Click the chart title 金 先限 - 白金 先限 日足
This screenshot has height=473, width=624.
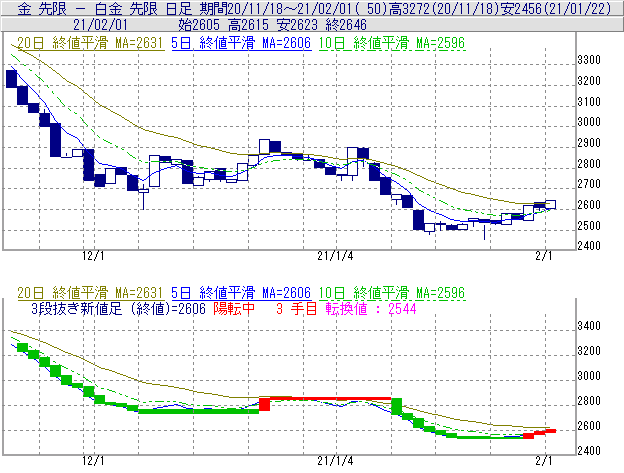click(x=105, y=8)
